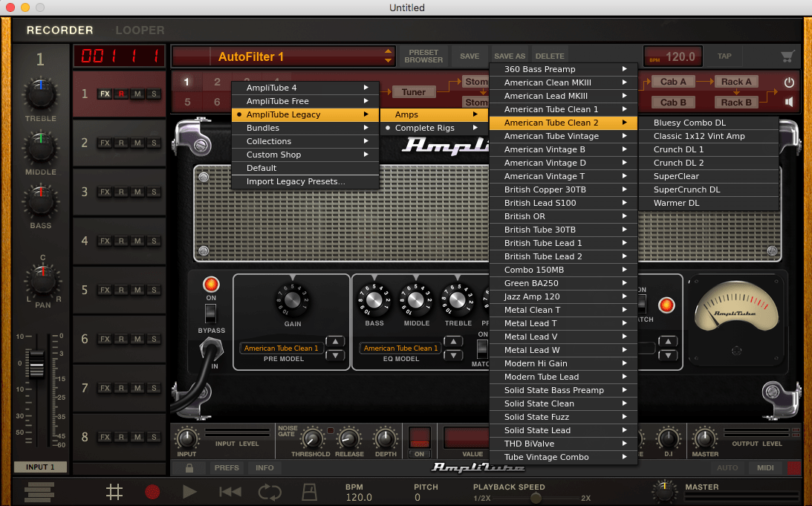Click the INPUT level knob

point(187,438)
